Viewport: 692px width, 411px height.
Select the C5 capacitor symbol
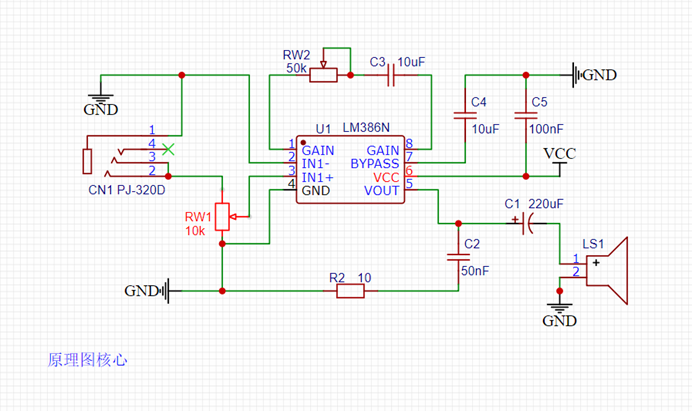click(526, 116)
